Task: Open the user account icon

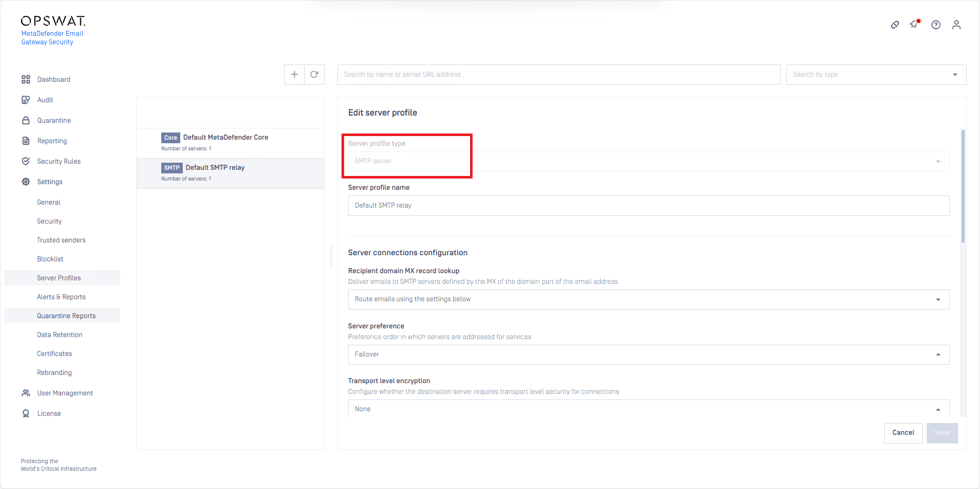Action: click(x=956, y=25)
